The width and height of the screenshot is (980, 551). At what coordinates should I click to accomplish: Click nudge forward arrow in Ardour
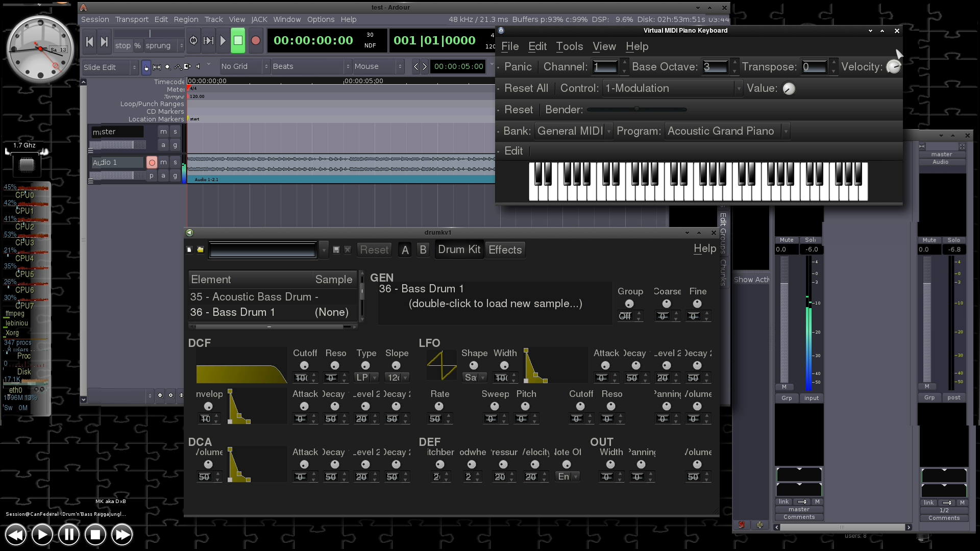424,66
